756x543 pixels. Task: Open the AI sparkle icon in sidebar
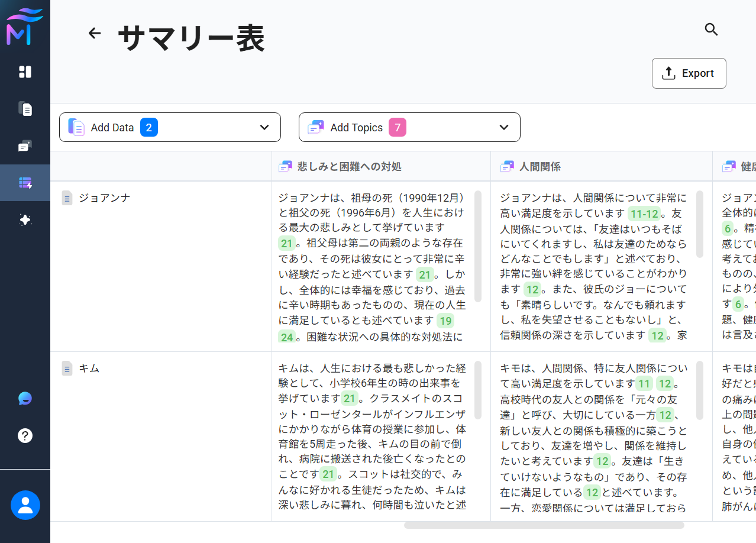point(25,220)
